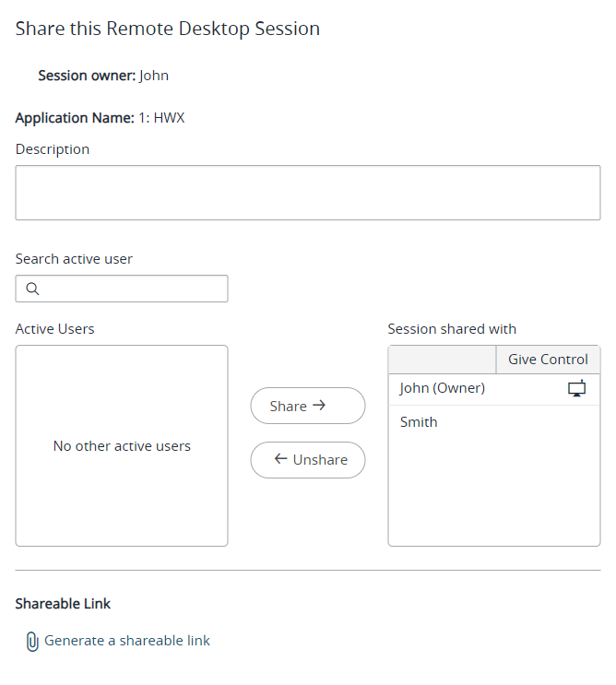Image resolution: width=616 pixels, height=685 pixels.
Task: Click the right arrow on the Share button
Action: 320,405
